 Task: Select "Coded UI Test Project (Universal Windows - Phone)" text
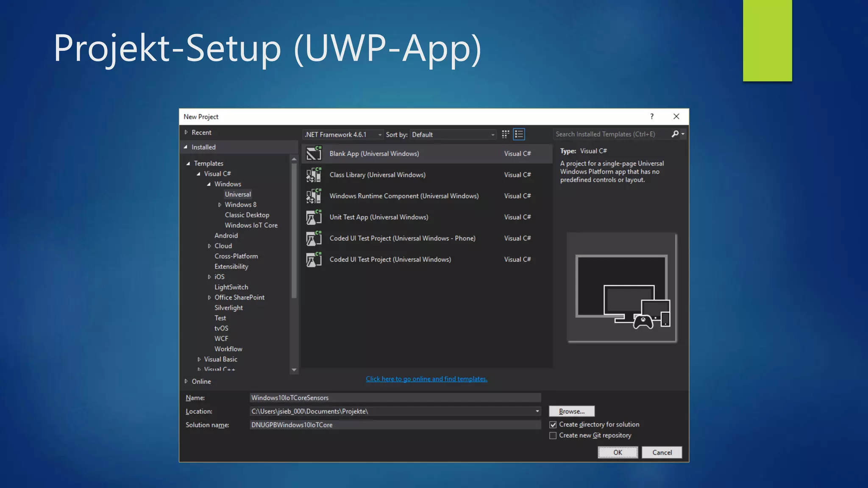point(402,238)
